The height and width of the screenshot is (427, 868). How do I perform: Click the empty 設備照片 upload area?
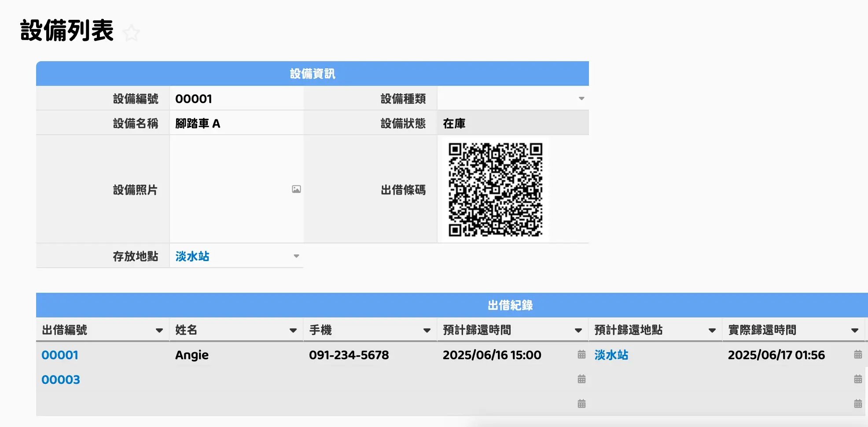[x=236, y=189]
